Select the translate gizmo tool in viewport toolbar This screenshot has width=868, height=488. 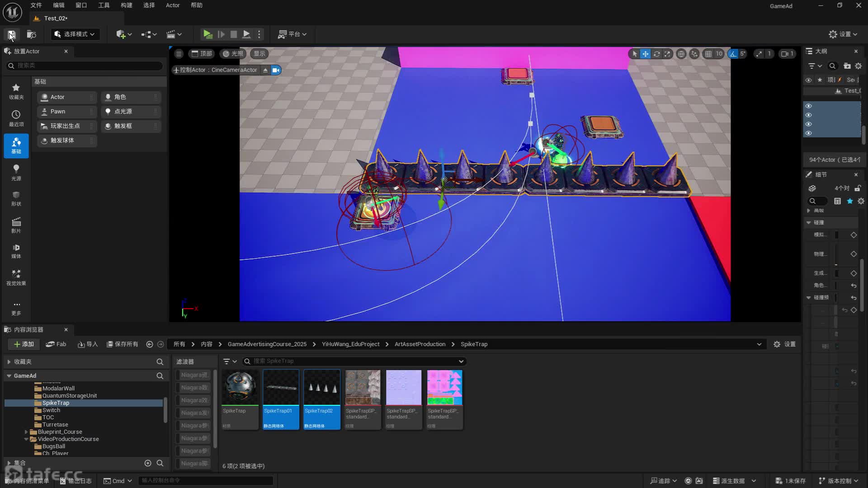(646, 54)
